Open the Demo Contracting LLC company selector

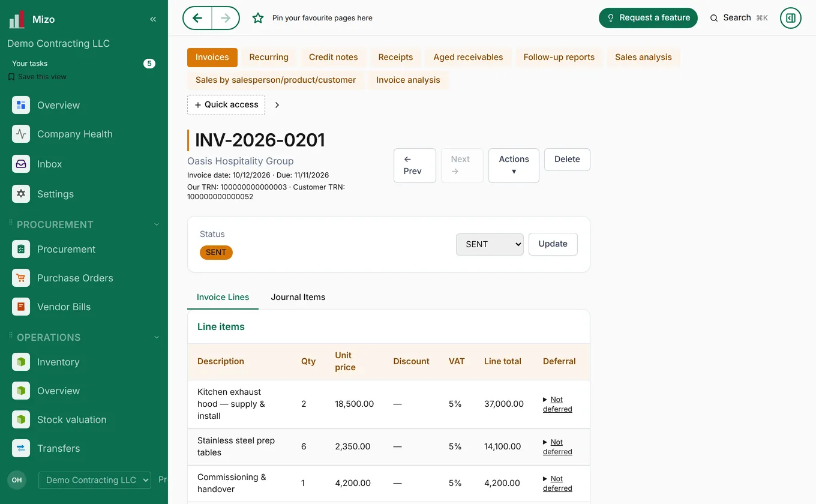(x=95, y=480)
